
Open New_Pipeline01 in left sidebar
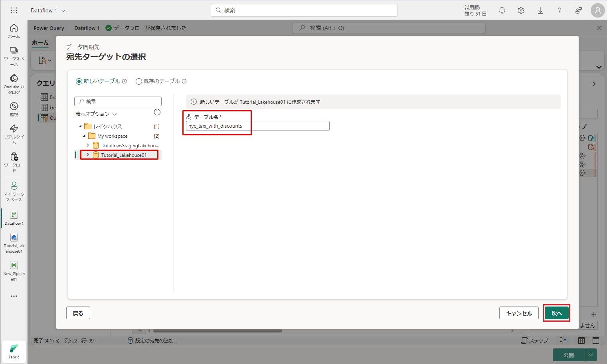14,271
